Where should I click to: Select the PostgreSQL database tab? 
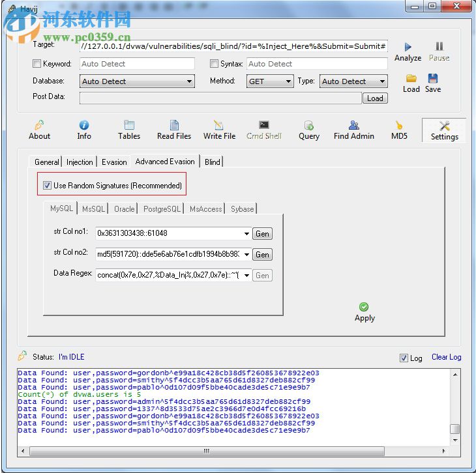(x=162, y=209)
